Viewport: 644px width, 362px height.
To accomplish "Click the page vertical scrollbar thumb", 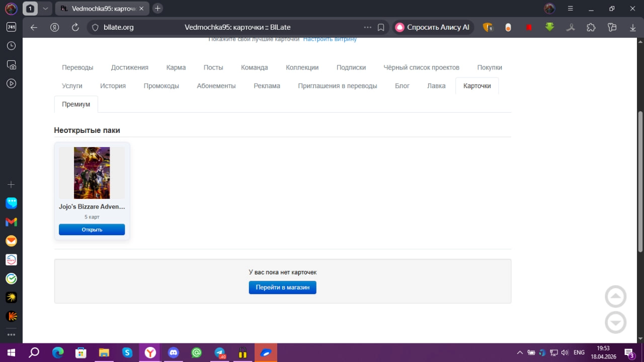I will pos(640,181).
